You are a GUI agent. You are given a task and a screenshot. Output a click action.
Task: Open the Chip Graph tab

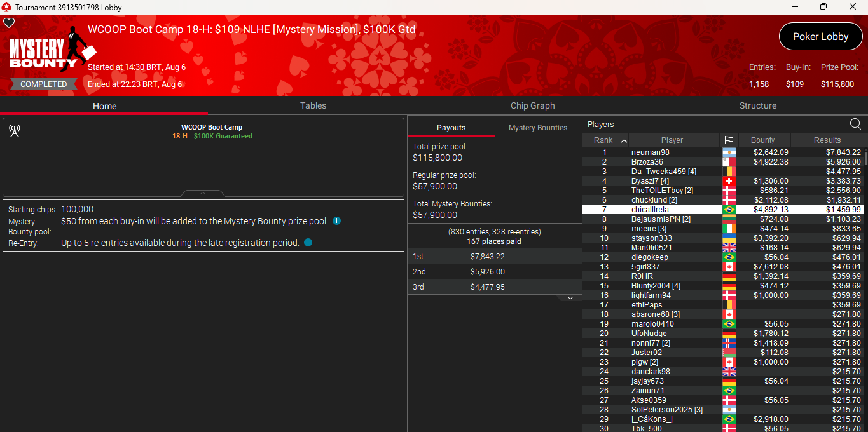click(533, 106)
